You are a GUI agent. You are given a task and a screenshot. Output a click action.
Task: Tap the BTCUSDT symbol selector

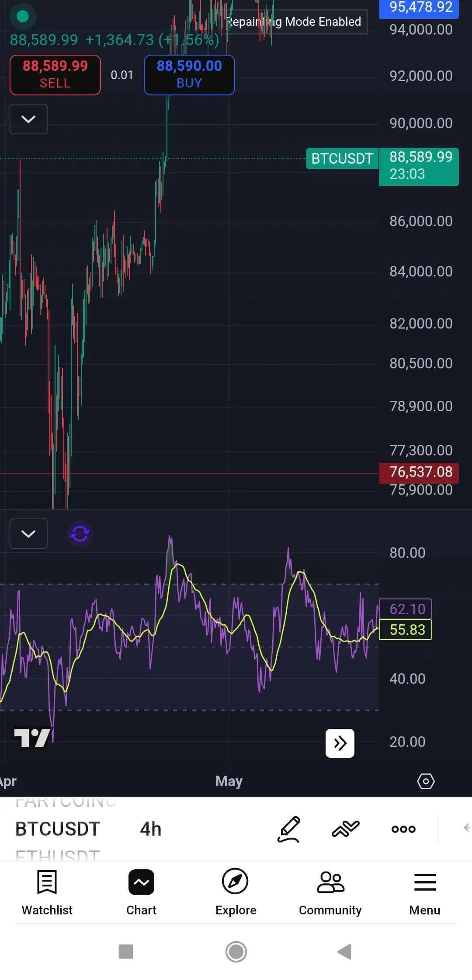pyautogui.click(x=58, y=829)
